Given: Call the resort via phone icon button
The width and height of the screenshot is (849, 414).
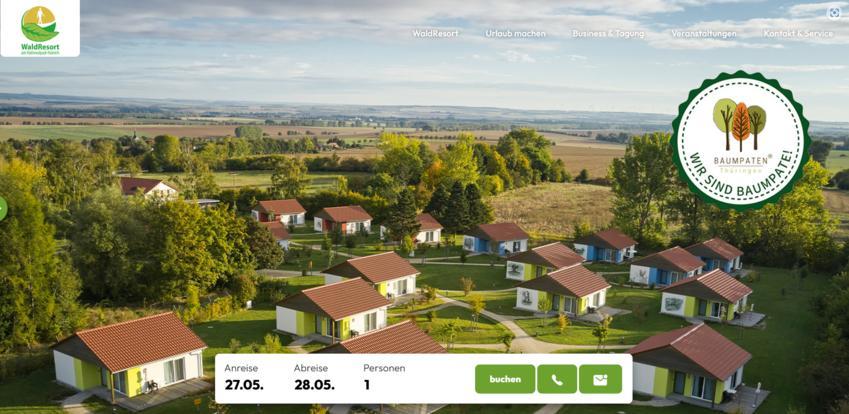Looking at the screenshot, I should point(557,379).
